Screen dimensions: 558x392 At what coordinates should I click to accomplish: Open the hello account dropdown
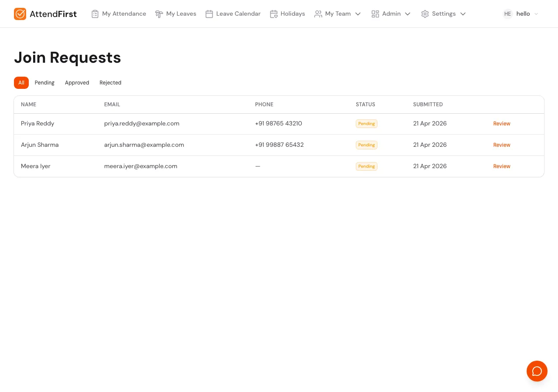(523, 14)
